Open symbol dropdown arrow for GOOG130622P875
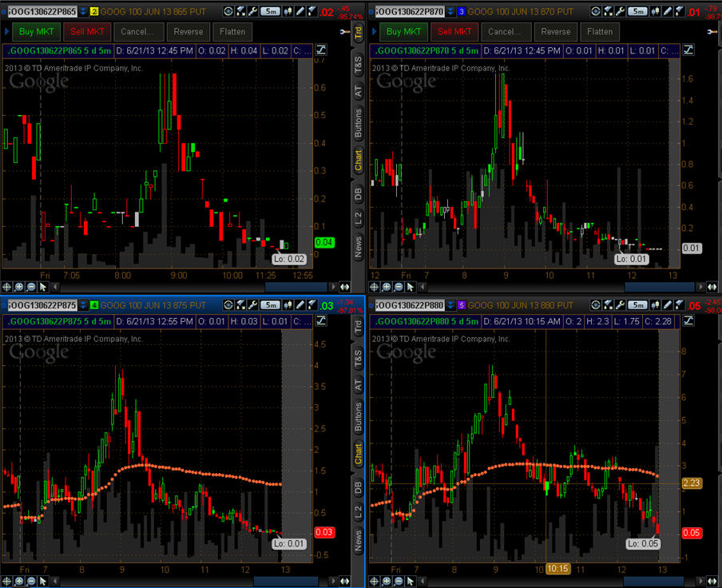 pos(83,305)
